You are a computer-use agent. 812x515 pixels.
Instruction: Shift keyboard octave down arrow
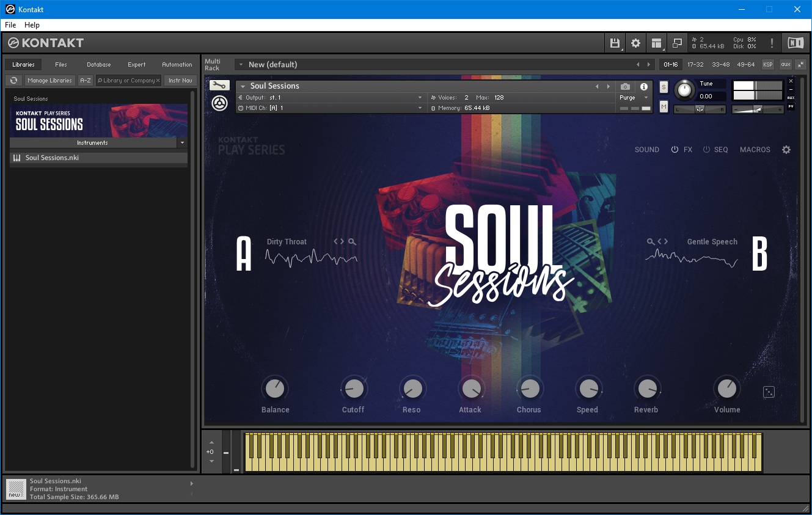pyautogui.click(x=211, y=461)
